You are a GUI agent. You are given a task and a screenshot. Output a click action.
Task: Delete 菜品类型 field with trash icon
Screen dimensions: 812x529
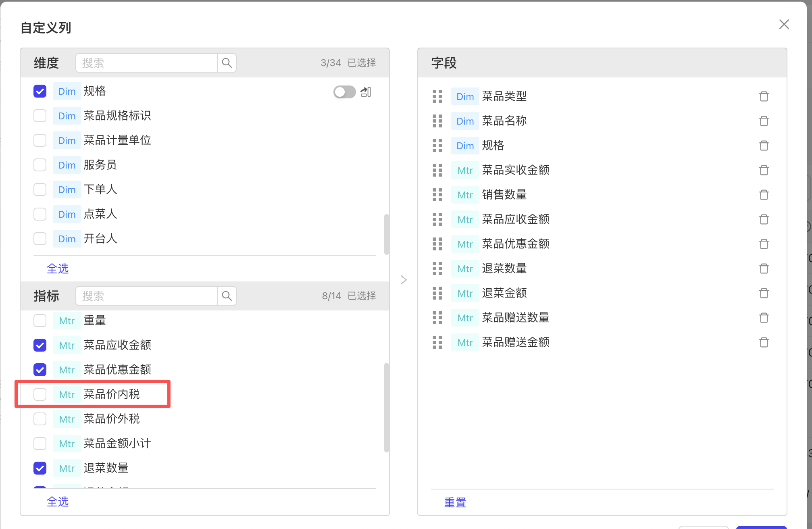[x=764, y=96]
